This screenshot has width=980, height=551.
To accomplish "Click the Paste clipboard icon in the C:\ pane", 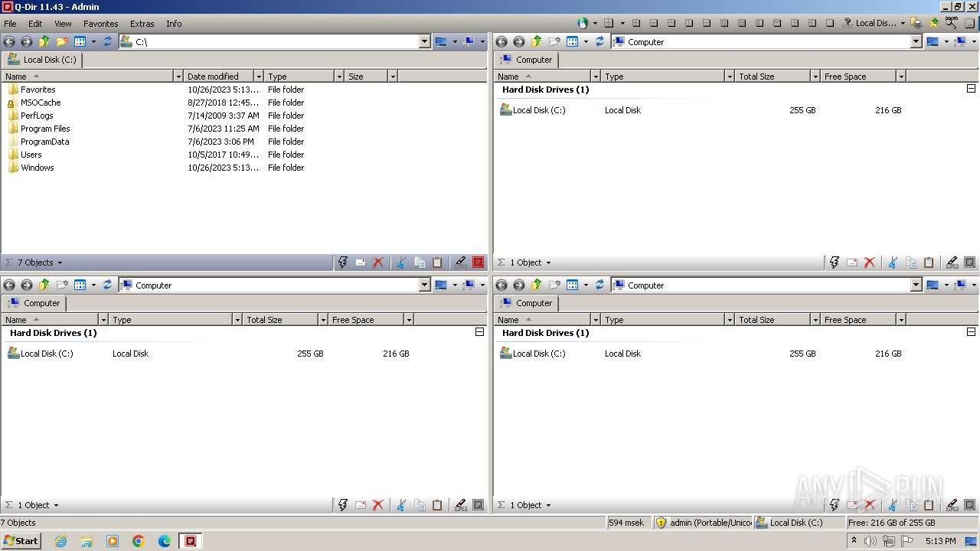I will 437,262.
